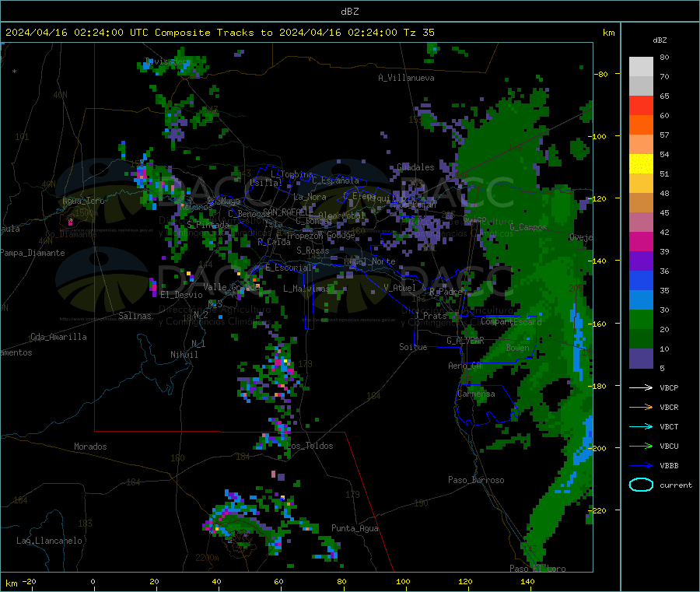This screenshot has height=592, width=700.
Task: Click the 'Punta_Agua' map label
Action: tap(355, 528)
